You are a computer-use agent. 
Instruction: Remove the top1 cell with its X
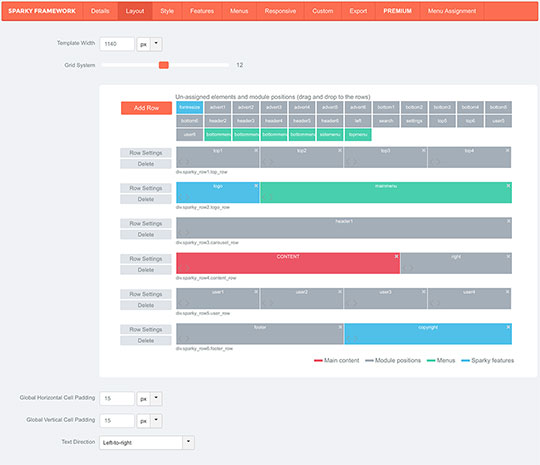pos(256,151)
